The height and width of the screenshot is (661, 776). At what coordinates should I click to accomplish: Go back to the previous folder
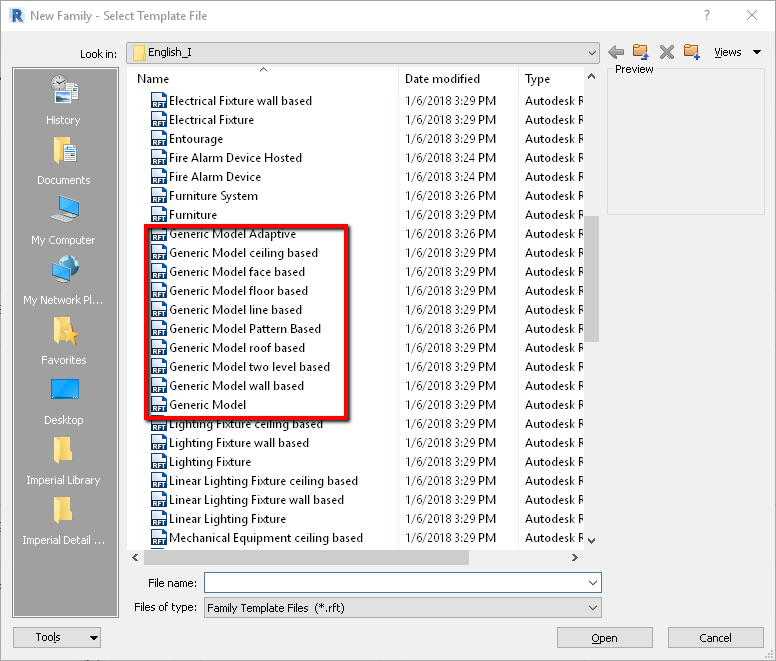point(616,52)
